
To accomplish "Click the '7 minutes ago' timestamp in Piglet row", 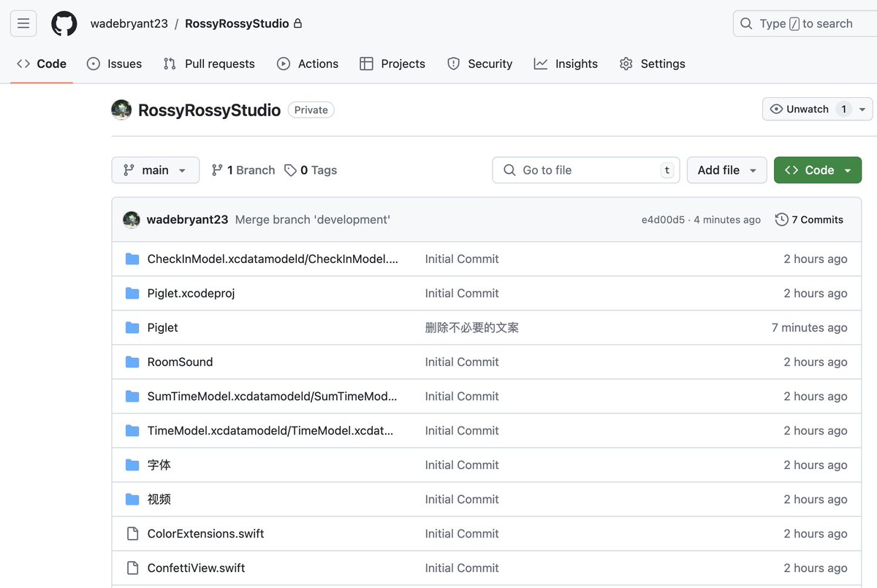I will pyautogui.click(x=809, y=327).
